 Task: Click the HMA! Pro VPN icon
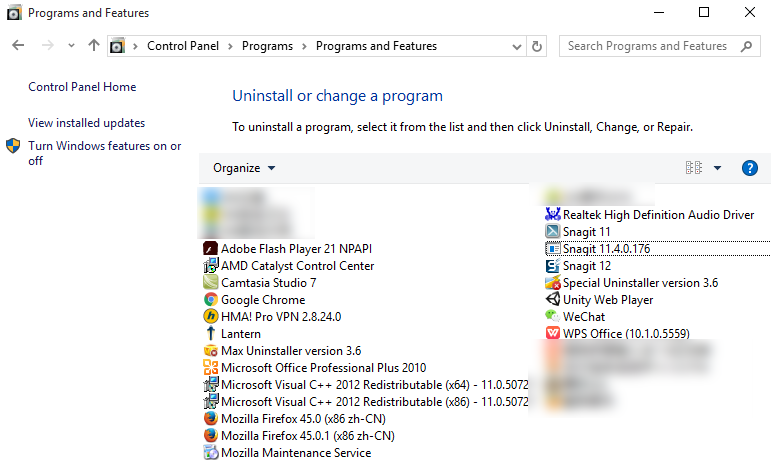coord(210,316)
